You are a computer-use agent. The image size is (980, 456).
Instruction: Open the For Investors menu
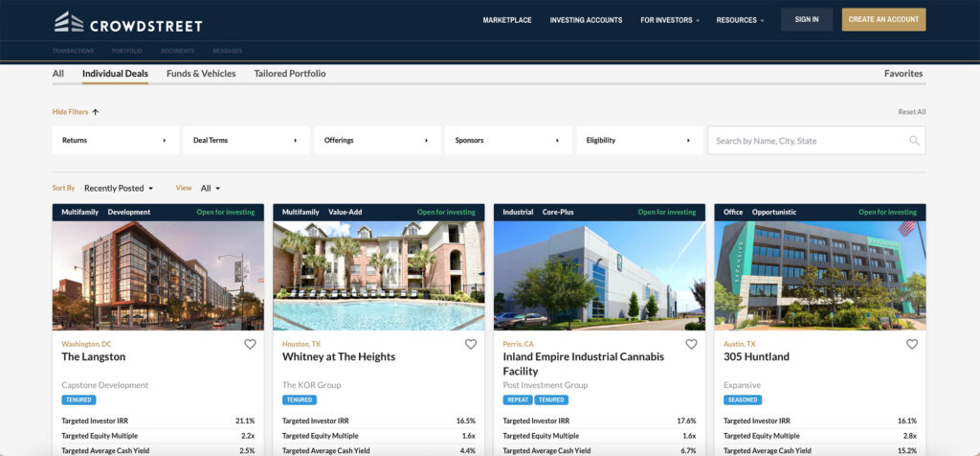tap(669, 20)
